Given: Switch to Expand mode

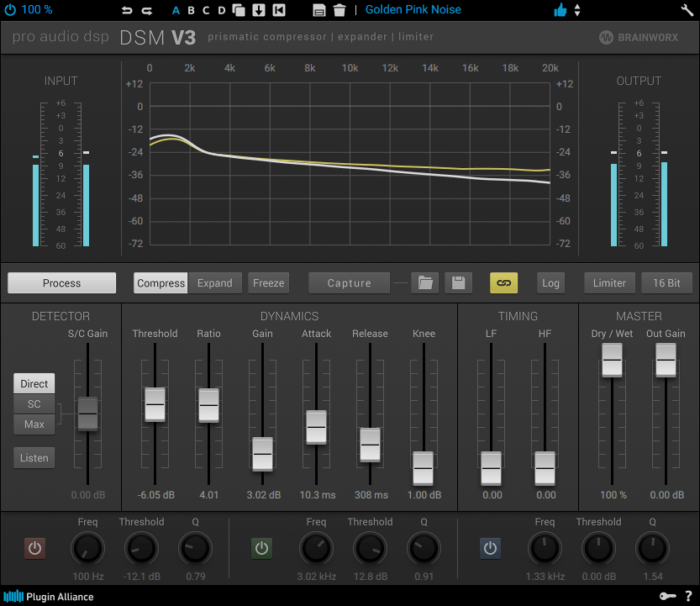Looking at the screenshot, I should click(215, 283).
